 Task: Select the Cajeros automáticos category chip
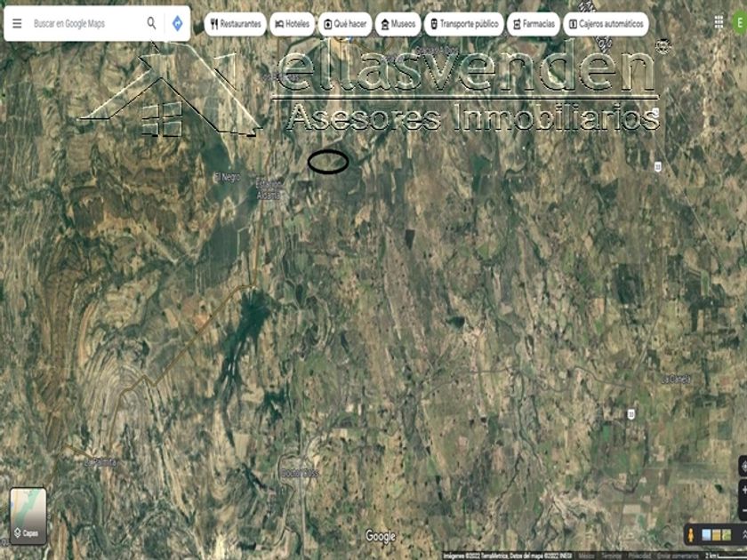606,24
